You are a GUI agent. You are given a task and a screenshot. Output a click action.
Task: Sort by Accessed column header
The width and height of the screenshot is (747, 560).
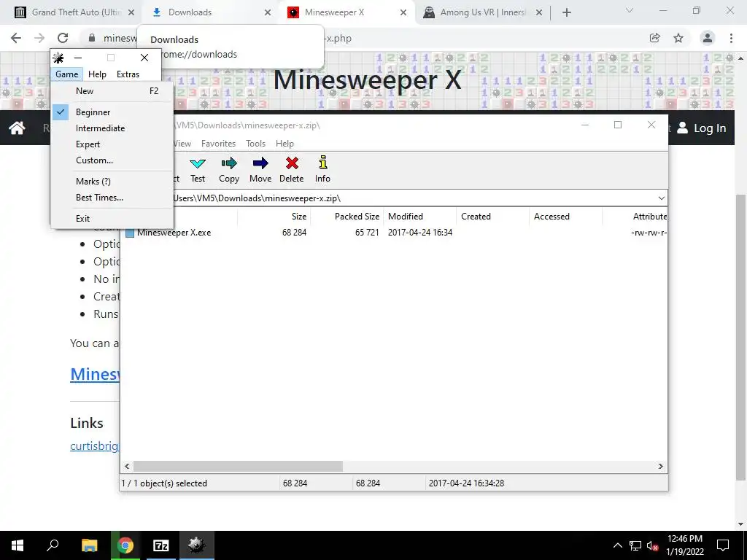click(565, 217)
